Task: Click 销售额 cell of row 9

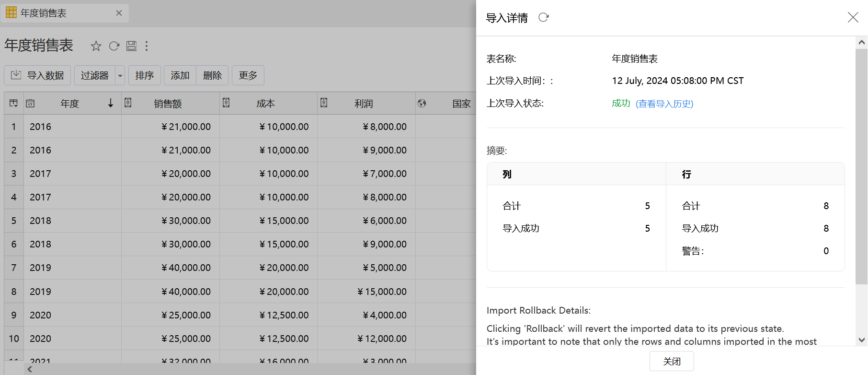Action: coord(171,315)
